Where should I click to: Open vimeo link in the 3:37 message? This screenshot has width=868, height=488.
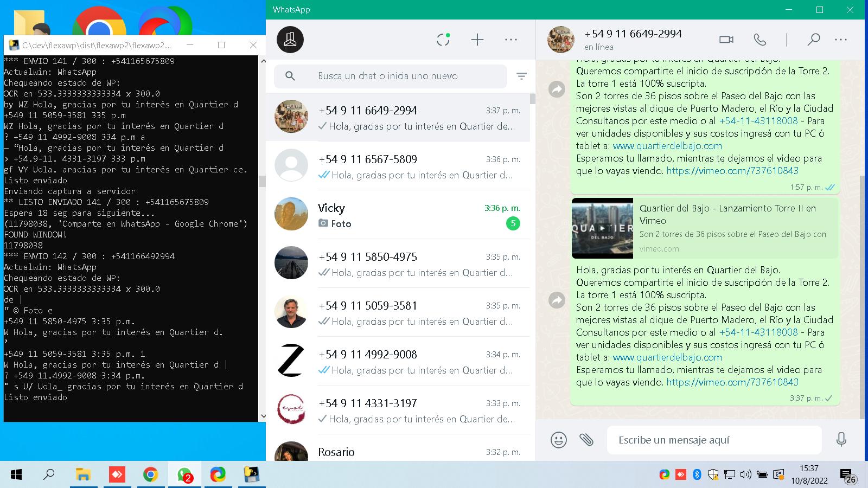[732, 382]
